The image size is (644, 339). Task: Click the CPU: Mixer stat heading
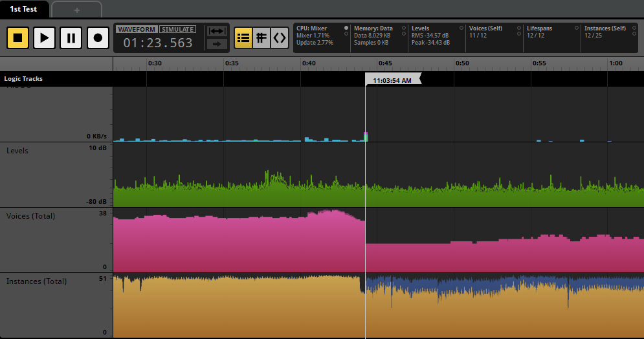pos(312,28)
